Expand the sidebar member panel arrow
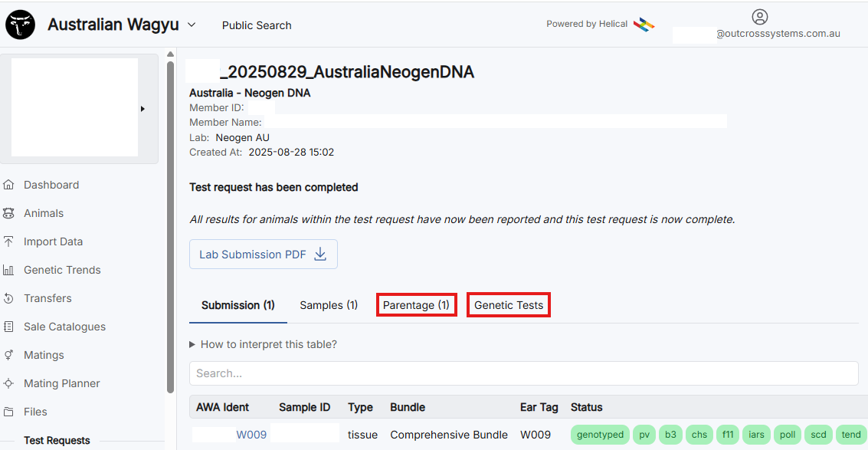 (142, 109)
